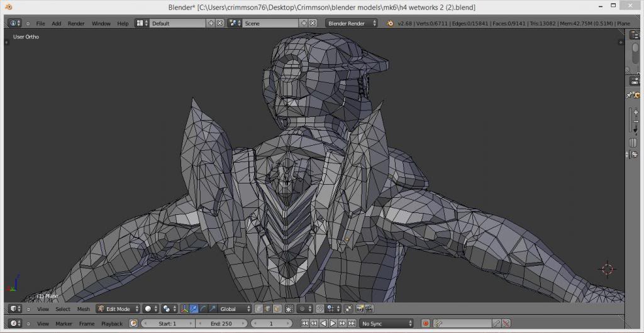The image size is (644, 333).
Task: Toggle snap during transform magnet
Action: click(x=319, y=308)
